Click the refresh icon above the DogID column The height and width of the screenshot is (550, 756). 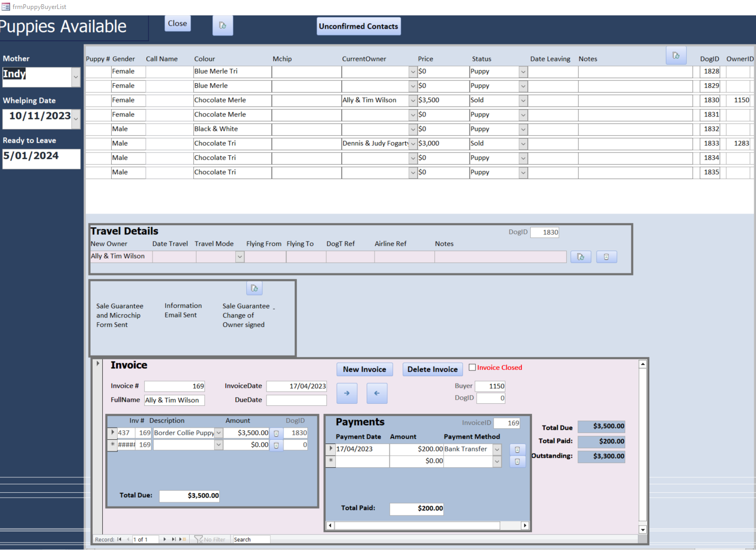675,56
